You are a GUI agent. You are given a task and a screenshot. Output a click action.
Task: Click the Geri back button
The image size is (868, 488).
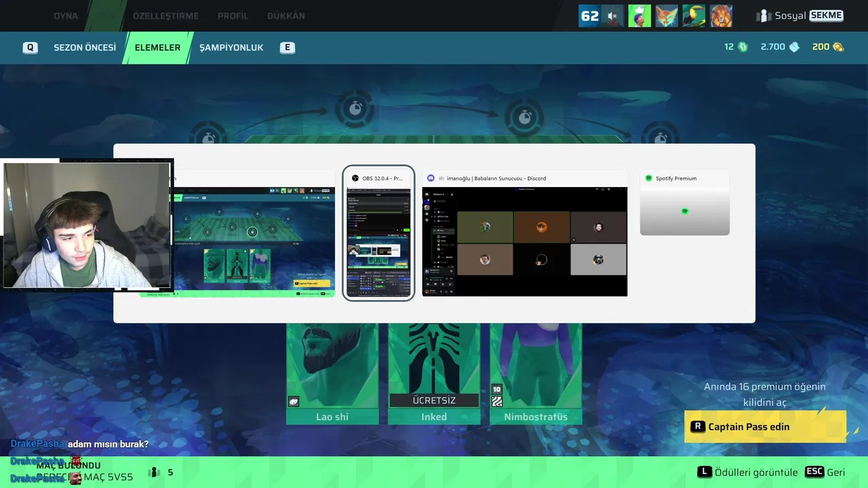836,472
